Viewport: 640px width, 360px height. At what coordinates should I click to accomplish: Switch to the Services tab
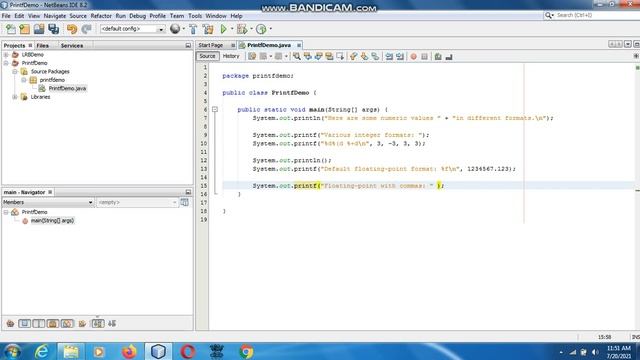(72, 45)
